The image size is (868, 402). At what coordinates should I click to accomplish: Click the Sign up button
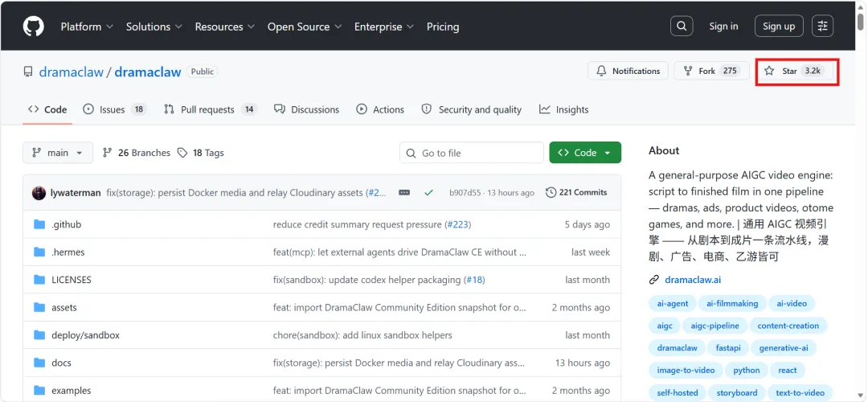coord(779,26)
